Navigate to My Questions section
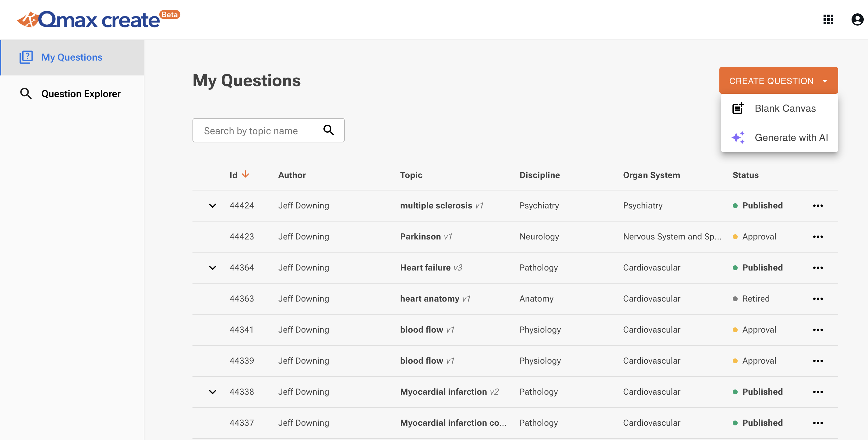The height and width of the screenshot is (440, 868). click(72, 57)
